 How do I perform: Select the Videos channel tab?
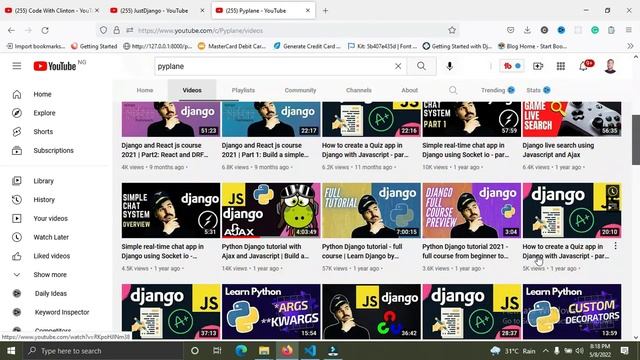(x=192, y=90)
